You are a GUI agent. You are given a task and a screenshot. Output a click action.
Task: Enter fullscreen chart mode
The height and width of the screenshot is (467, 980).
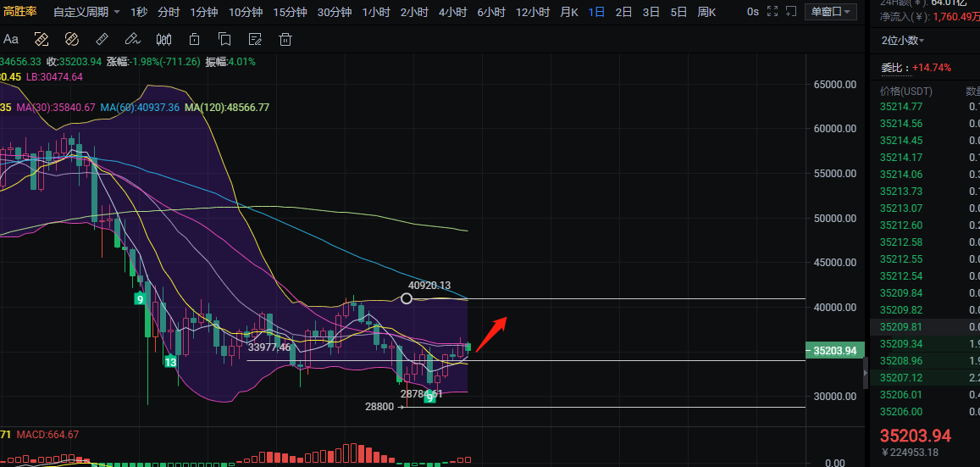click(x=772, y=11)
